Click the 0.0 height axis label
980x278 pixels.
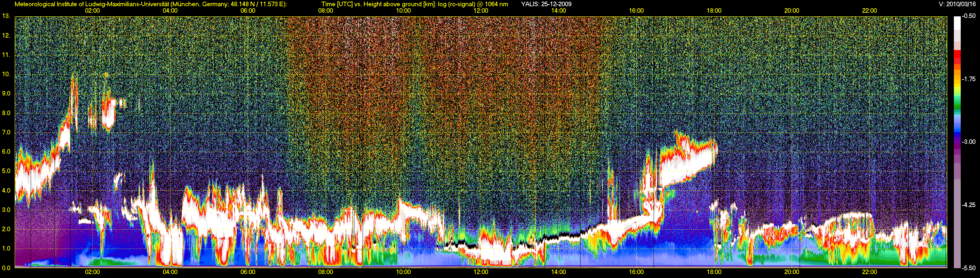6,268
